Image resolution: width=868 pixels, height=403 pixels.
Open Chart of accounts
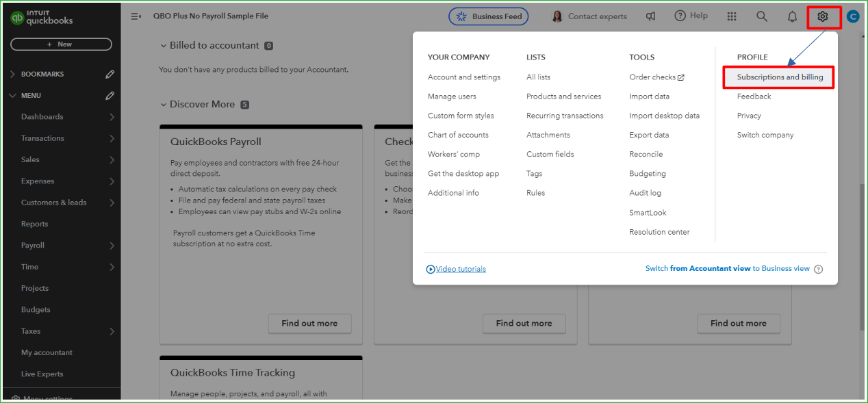click(x=457, y=135)
